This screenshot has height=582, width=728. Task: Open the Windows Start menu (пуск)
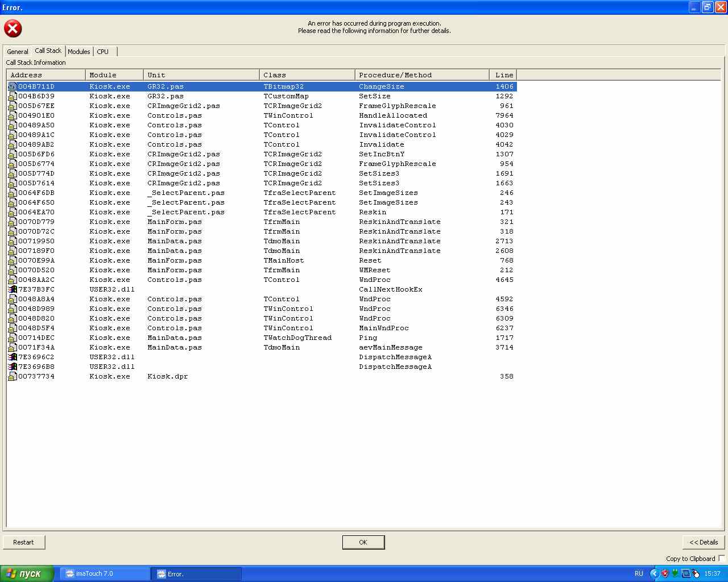point(27,573)
